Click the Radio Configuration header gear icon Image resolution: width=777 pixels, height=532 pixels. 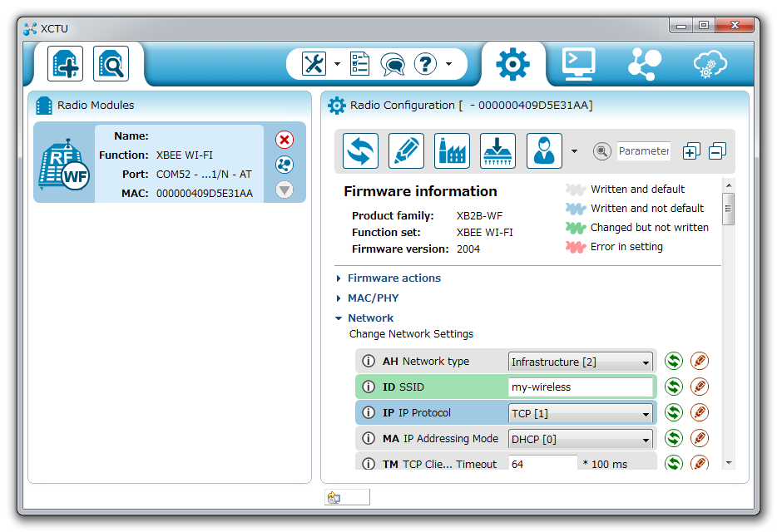(x=337, y=105)
